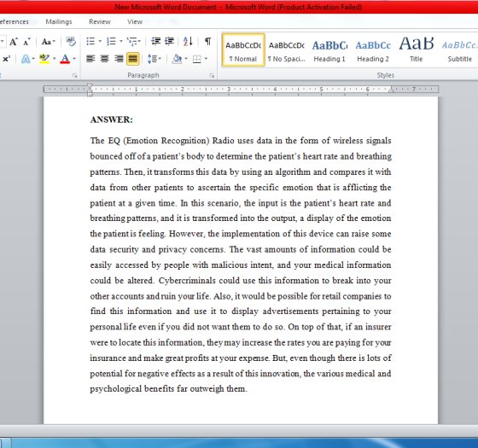Expand the Line Spacing dropdown
478x448 pixels.
click(154, 59)
